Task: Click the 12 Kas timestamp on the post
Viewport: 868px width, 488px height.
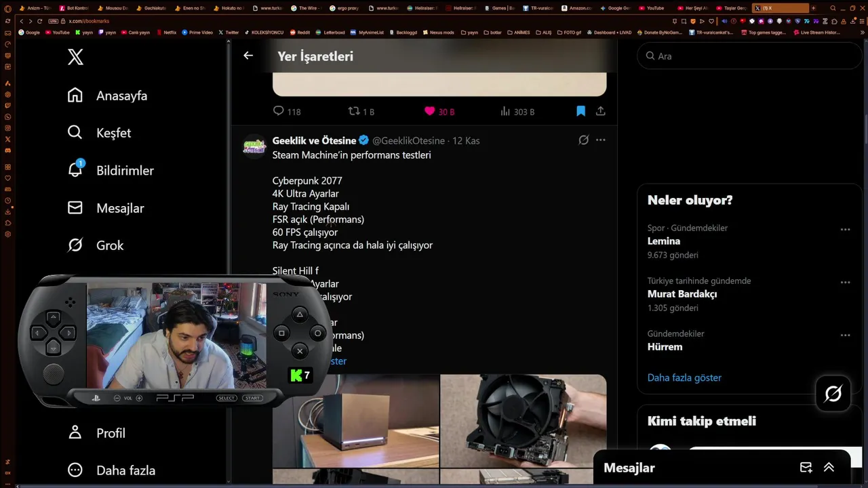Action: tap(466, 141)
